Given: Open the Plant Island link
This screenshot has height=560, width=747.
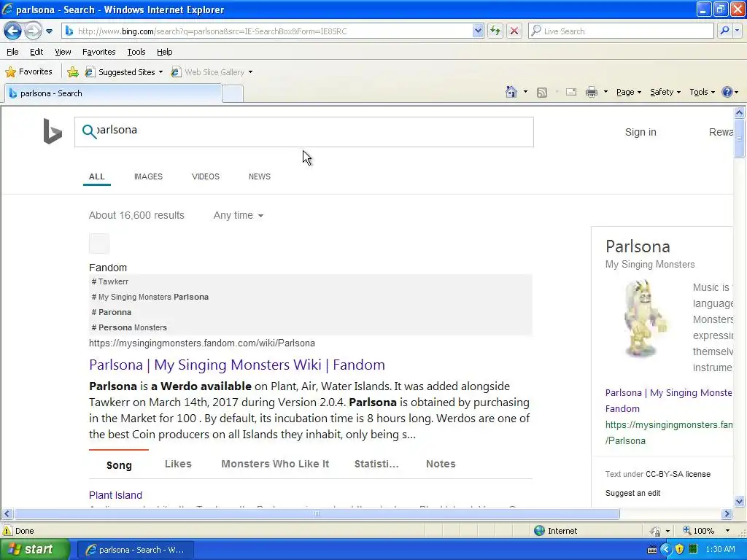Looking at the screenshot, I should point(115,495).
